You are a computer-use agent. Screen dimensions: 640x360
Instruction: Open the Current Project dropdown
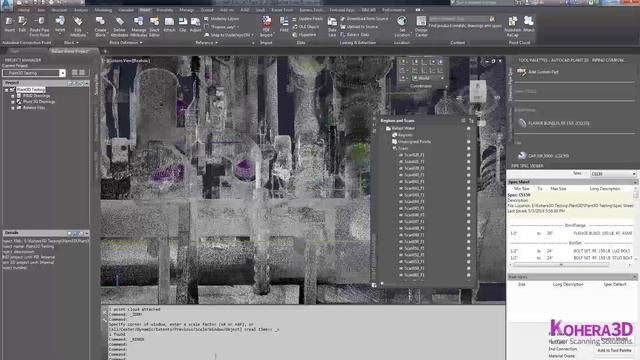[x=62, y=73]
